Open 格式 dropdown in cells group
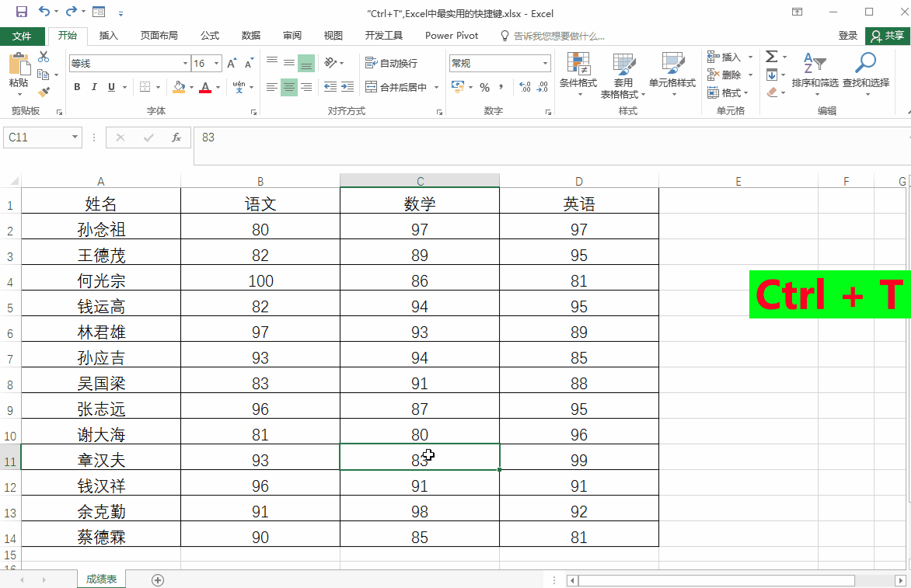911x588 pixels. (x=728, y=93)
